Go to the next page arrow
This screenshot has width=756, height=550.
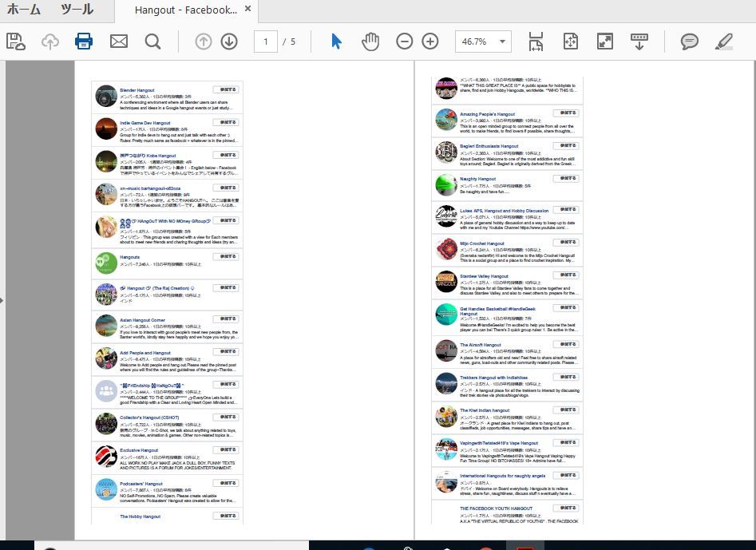229,42
